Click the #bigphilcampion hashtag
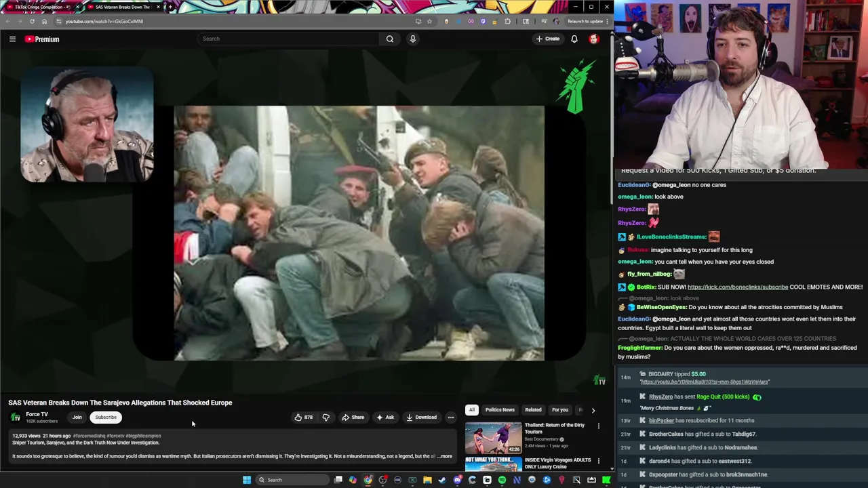The height and width of the screenshot is (488, 868). 143,436
